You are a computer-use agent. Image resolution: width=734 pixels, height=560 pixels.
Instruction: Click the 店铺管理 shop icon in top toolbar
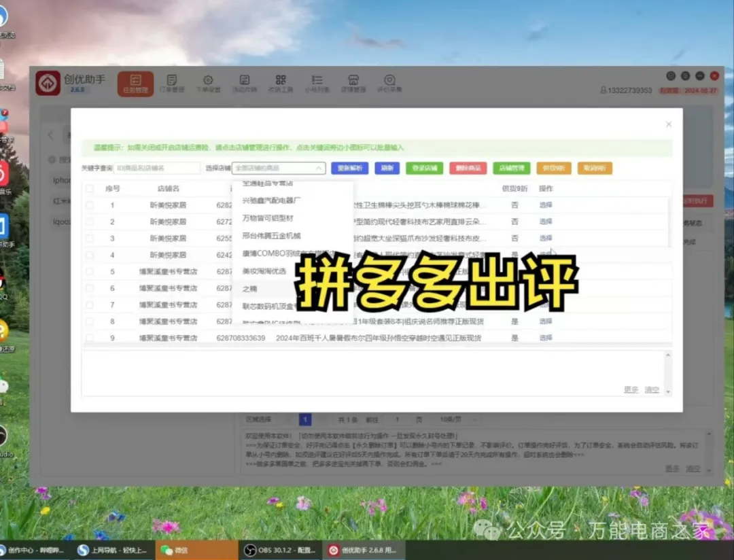tap(353, 83)
